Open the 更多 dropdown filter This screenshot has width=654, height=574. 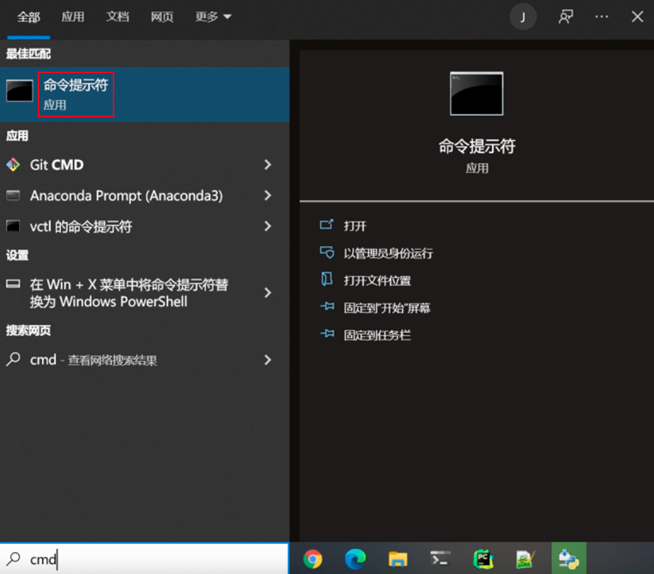(213, 17)
